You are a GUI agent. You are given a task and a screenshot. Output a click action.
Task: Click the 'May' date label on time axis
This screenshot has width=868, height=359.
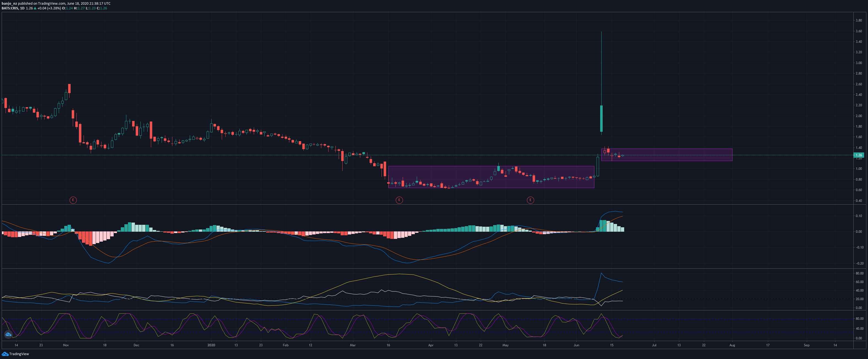505,345
